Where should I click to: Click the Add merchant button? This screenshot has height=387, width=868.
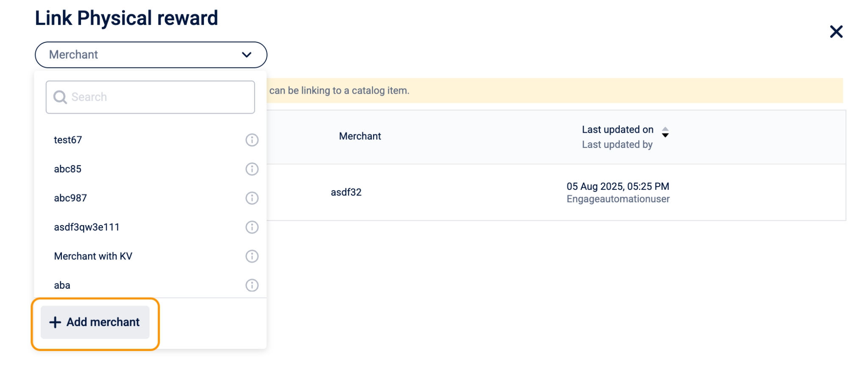pos(95,322)
